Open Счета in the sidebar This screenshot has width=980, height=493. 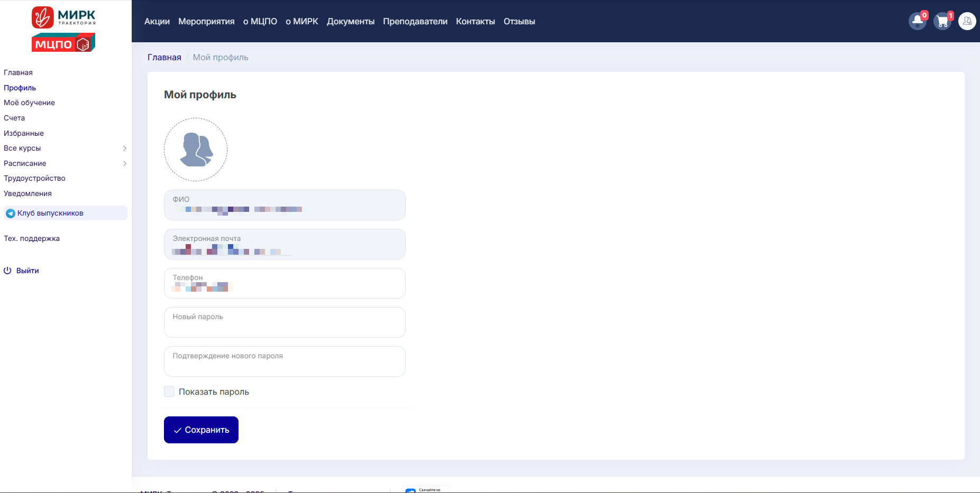tap(14, 118)
